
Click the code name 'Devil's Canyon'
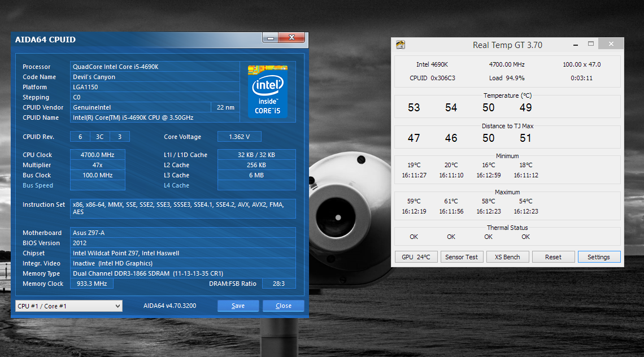94,77
